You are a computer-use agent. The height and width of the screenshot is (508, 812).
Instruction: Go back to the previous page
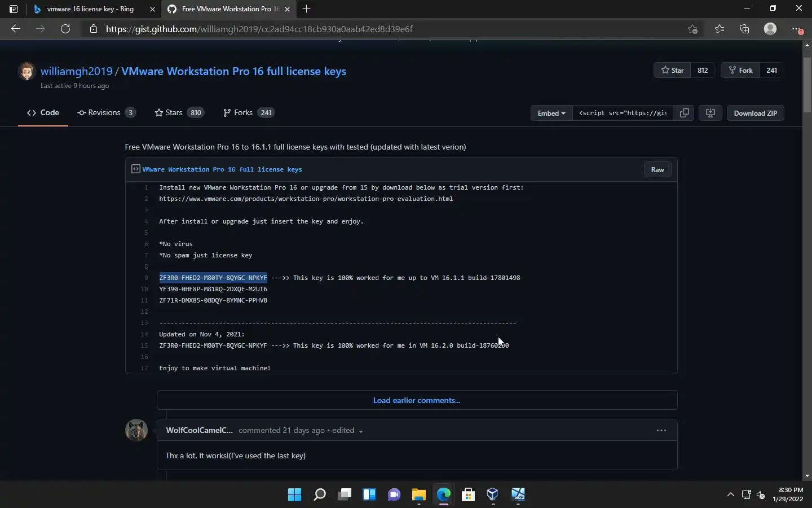click(16, 29)
